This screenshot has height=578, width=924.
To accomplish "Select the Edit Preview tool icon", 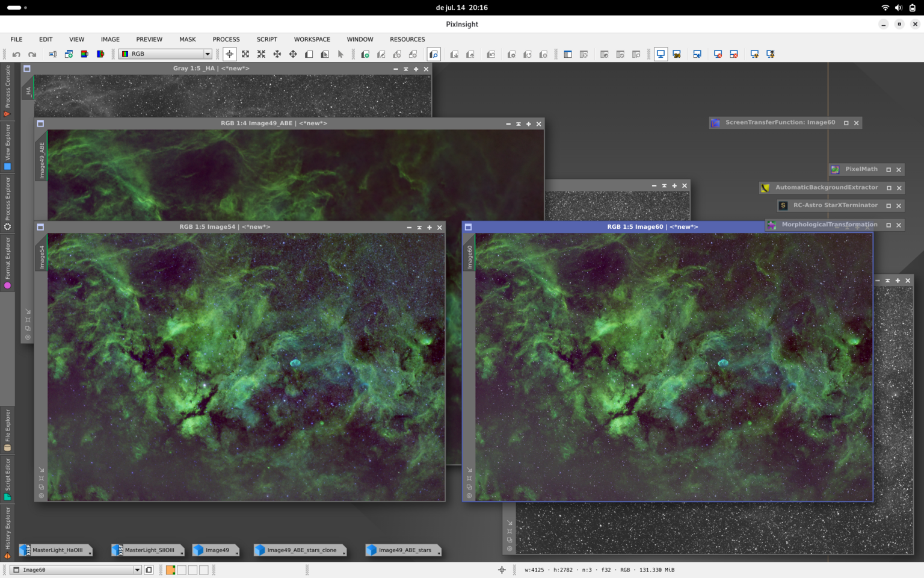I will click(x=325, y=54).
